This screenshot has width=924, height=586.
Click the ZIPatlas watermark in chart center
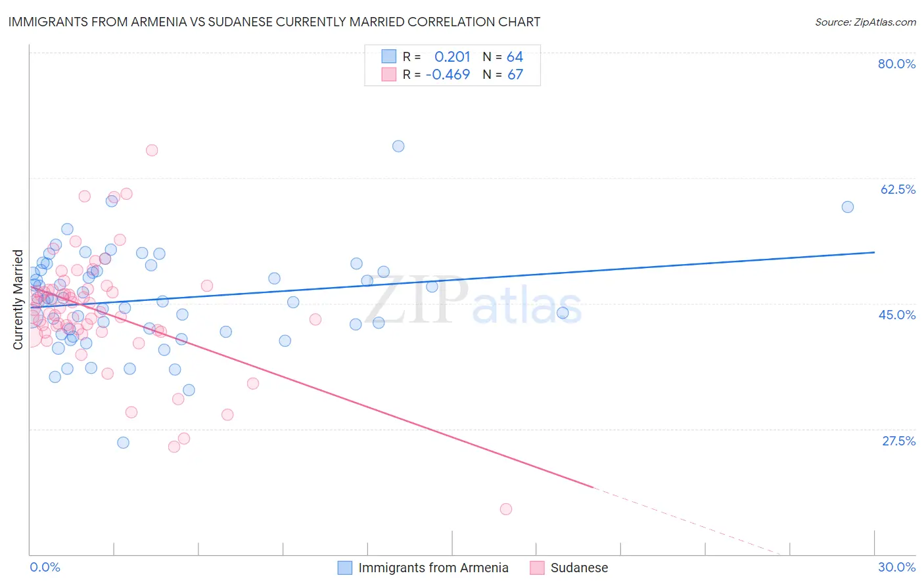(x=473, y=301)
